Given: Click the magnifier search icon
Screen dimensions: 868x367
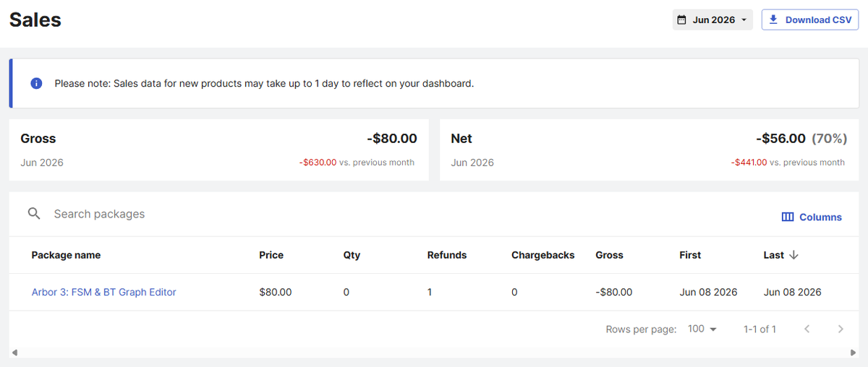Looking at the screenshot, I should [x=34, y=214].
